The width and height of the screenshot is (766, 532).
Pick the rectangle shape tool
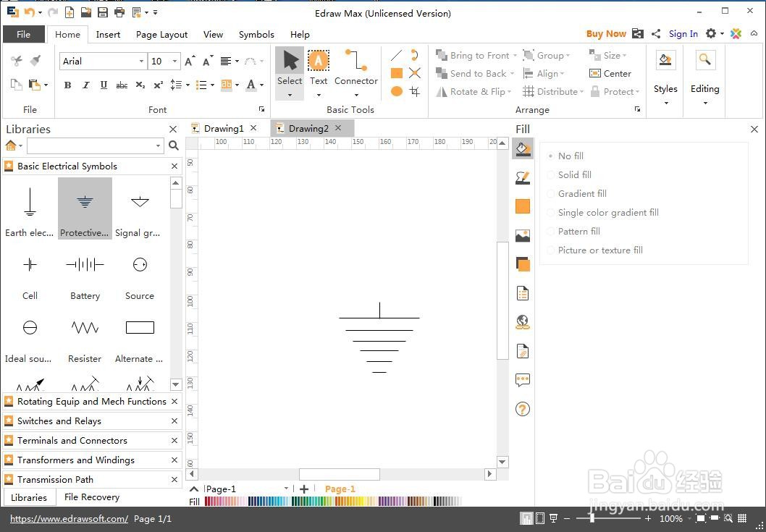pos(397,73)
